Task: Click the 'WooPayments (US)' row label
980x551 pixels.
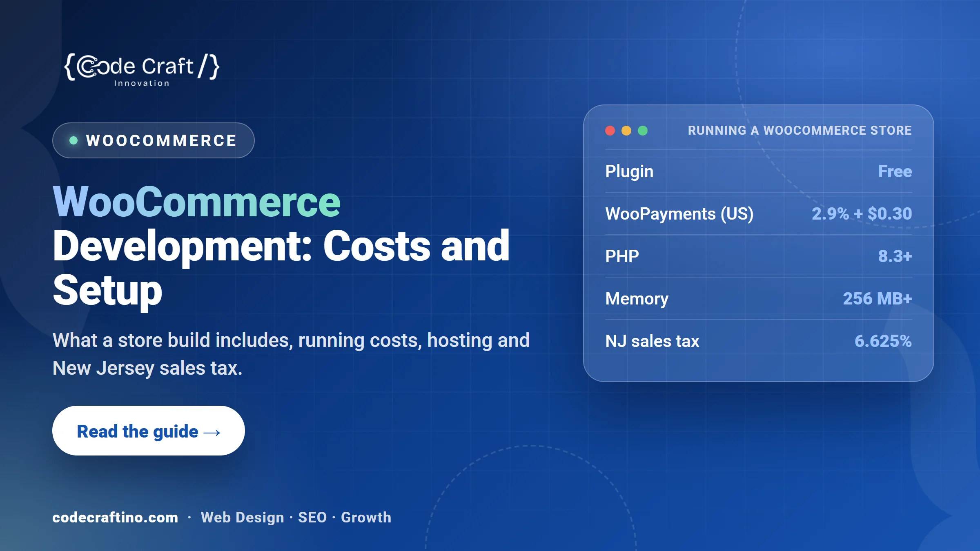Action: click(x=679, y=214)
